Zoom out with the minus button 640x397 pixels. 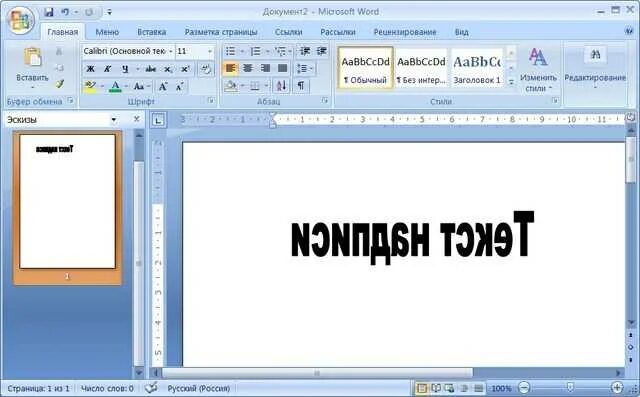click(x=524, y=387)
